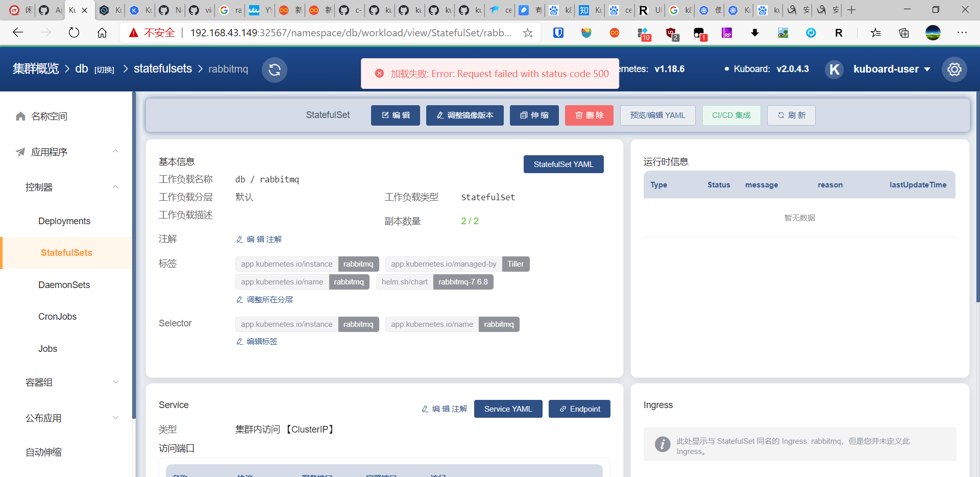This screenshot has height=477, width=980.
Task: Click the info icon in the Ingress panel
Action: [x=662, y=444]
